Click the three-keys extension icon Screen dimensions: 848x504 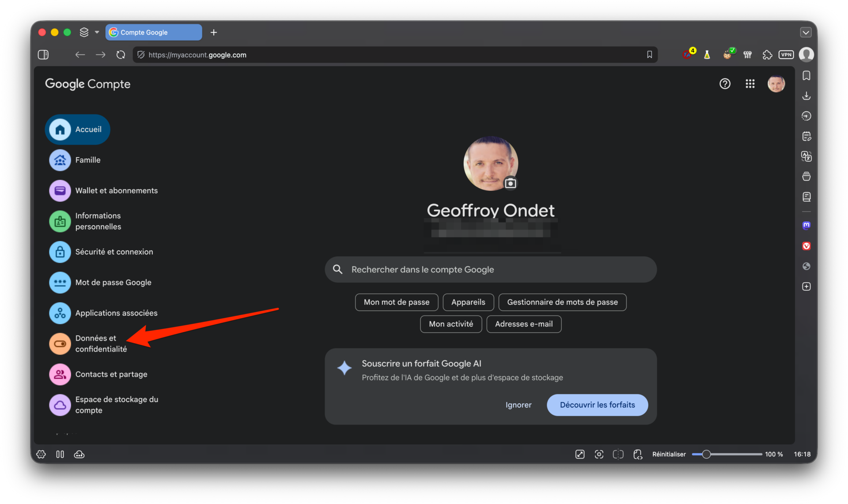coord(747,55)
